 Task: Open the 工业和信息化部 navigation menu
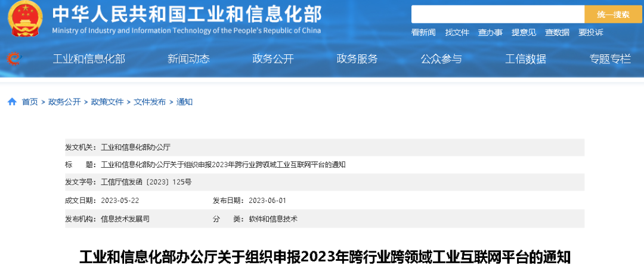pyautogui.click(x=89, y=59)
